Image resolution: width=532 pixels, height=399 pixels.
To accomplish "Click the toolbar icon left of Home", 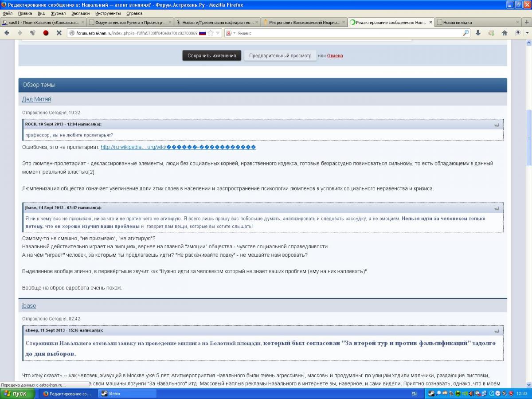I will (491, 33).
